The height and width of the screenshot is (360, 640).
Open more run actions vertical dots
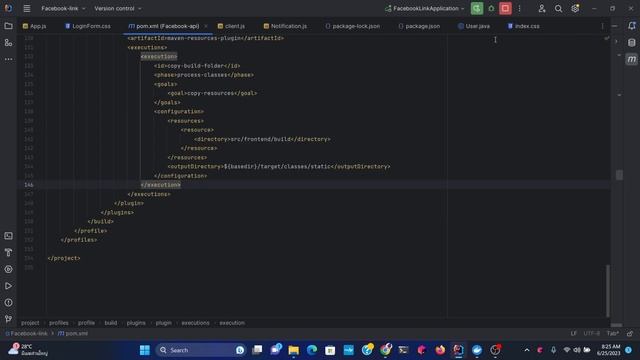point(520,9)
